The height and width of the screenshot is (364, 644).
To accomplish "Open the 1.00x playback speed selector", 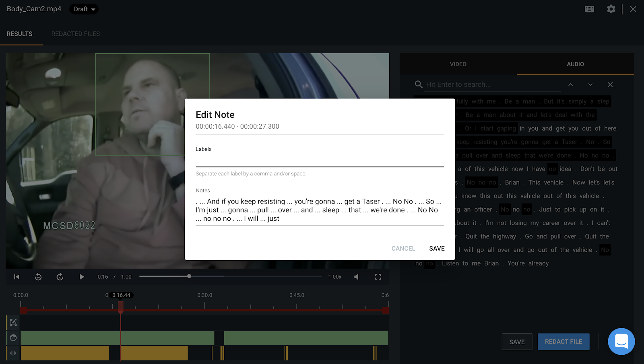I will coord(335,277).
